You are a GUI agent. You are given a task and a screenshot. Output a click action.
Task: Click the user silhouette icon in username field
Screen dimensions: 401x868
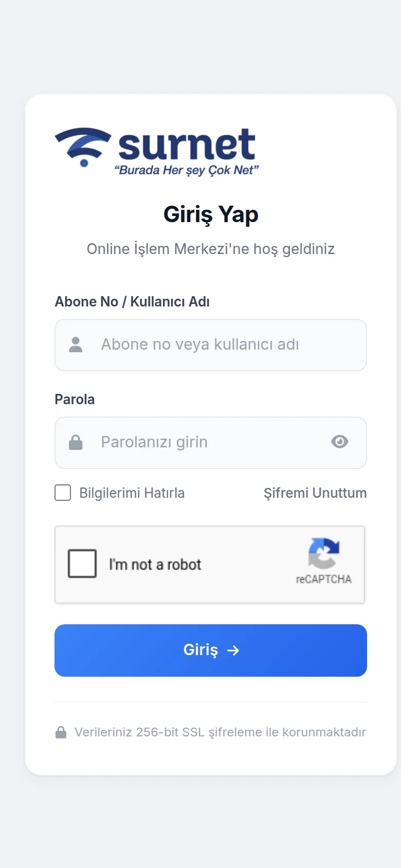pos(76,345)
